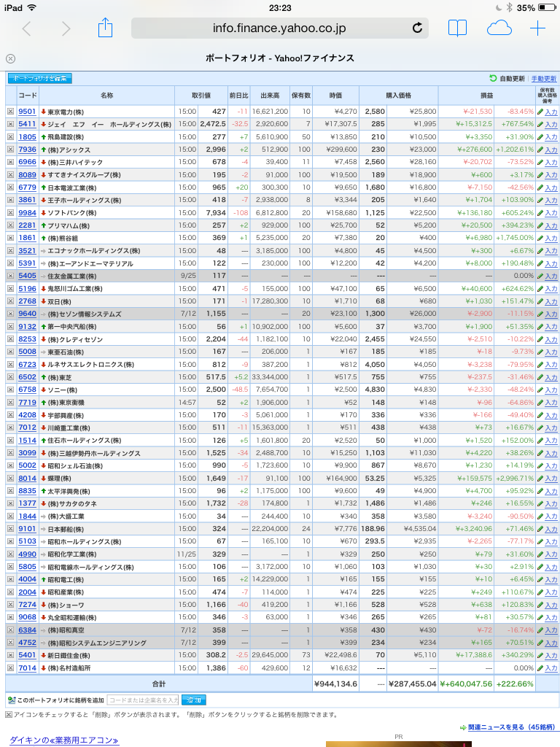This screenshot has height=747, width=560.
Task: Close the tab using the circled X
Action: click(x=10, y=58)
